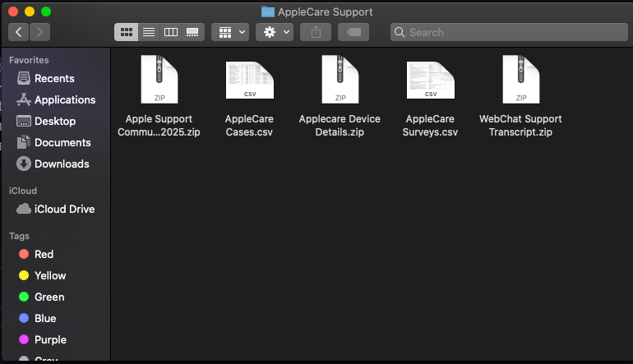Open Recents in the sidebar
The image size is (633, 364).
55,78
